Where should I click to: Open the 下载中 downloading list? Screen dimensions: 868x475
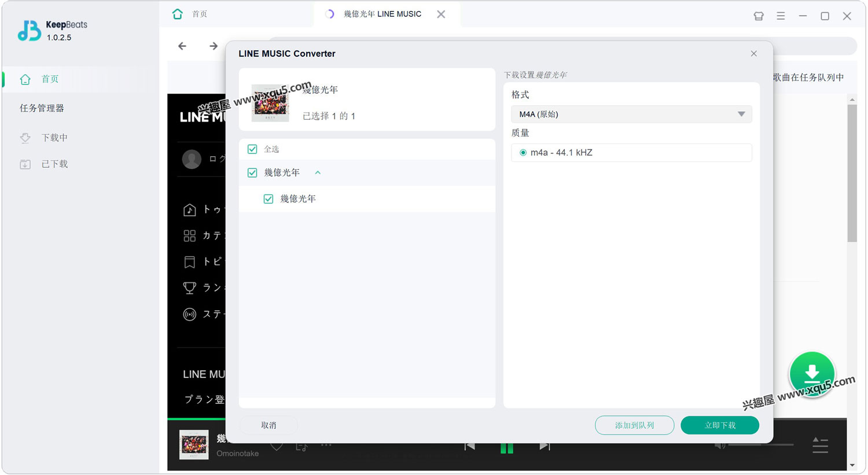[54, 138]
